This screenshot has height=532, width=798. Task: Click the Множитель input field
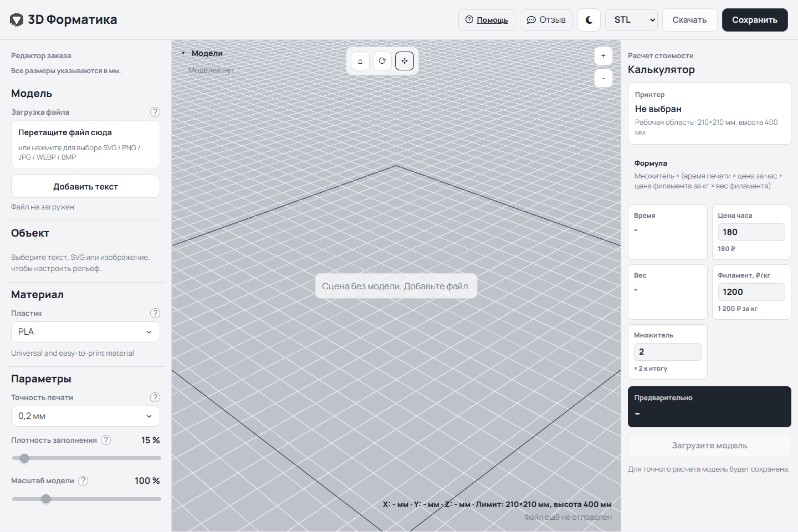tap(668, 352)
